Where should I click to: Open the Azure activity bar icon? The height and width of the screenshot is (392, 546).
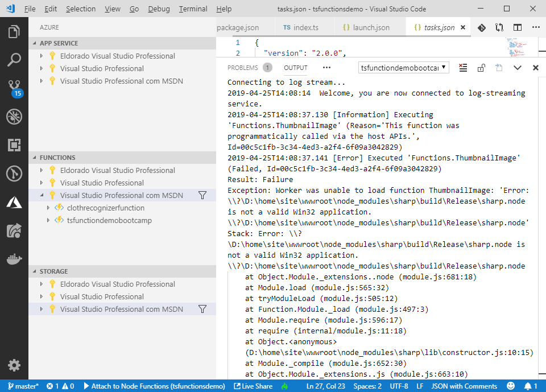tap(14, 202)
